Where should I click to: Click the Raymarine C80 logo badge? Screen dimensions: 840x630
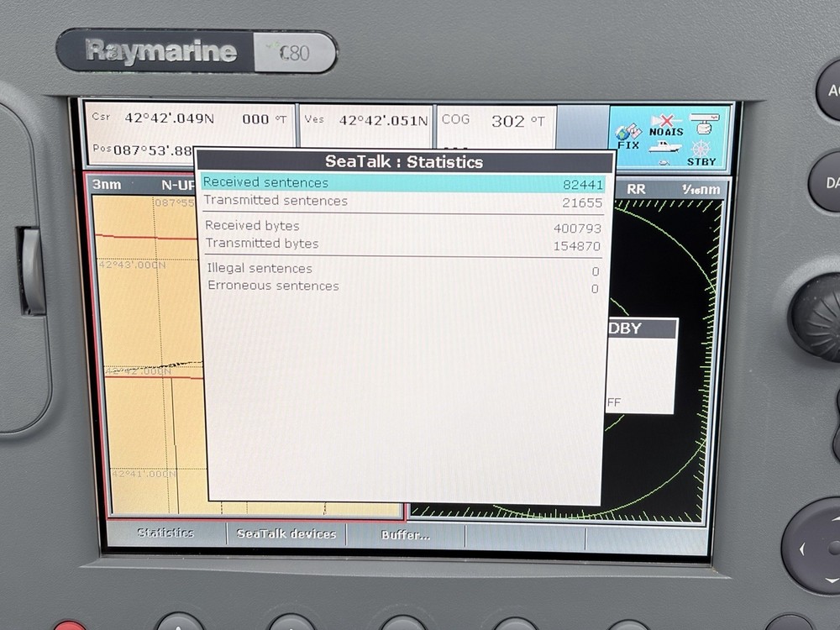(197, 51)
